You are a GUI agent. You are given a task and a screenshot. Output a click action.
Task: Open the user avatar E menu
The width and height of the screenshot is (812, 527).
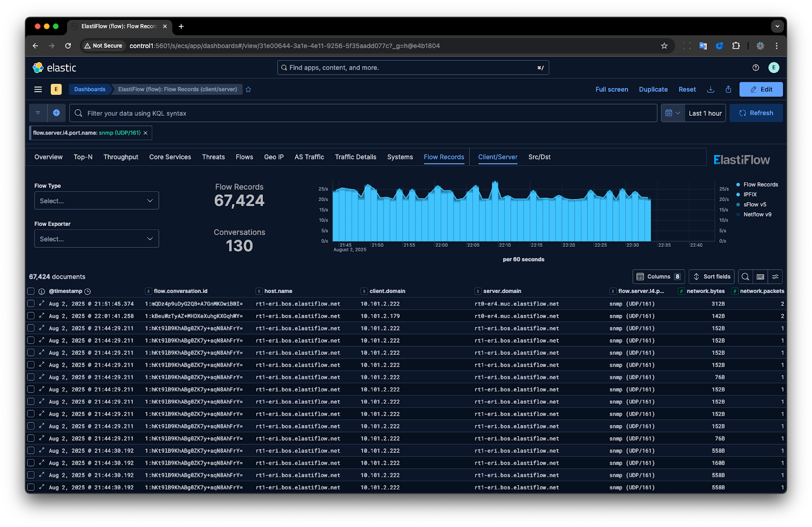tap(773, 68)
